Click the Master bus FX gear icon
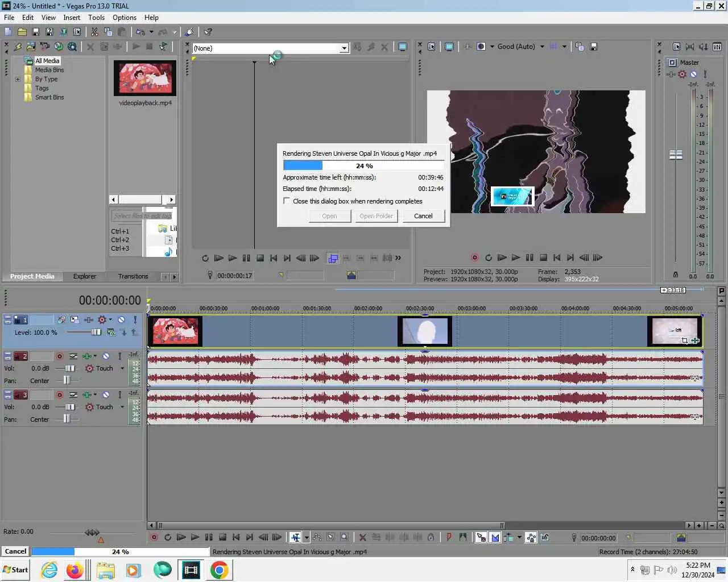The image size is (728, 582). (682, 74)
